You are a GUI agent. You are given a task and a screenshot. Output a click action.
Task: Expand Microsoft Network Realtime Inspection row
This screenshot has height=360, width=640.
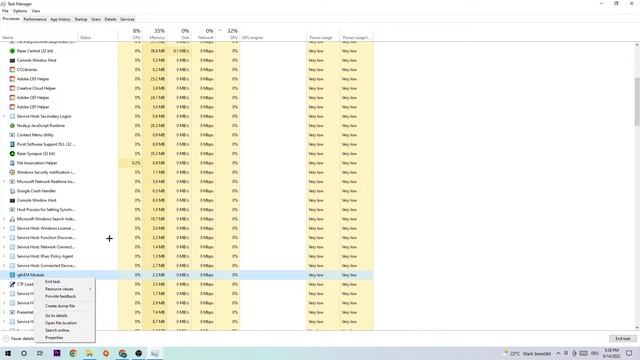click(4, 182)
